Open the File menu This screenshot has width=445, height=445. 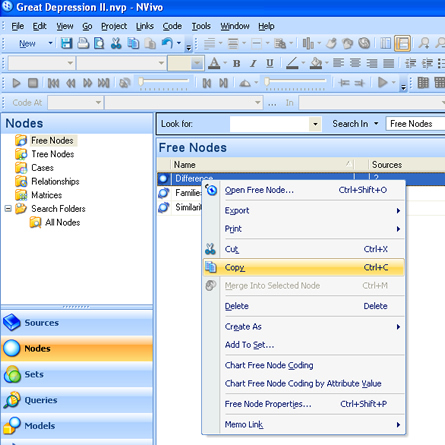tap(17, 26)
